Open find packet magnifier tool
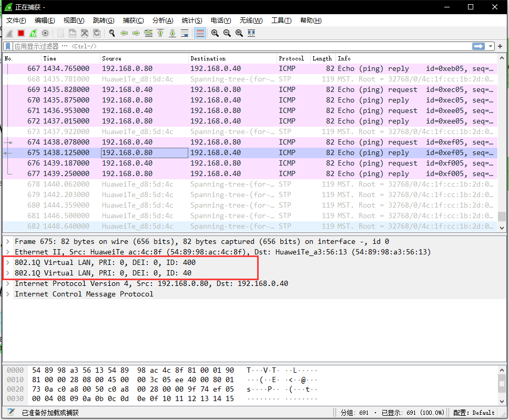Viewport: 509px width, 420px height. (x=112, y=33)
